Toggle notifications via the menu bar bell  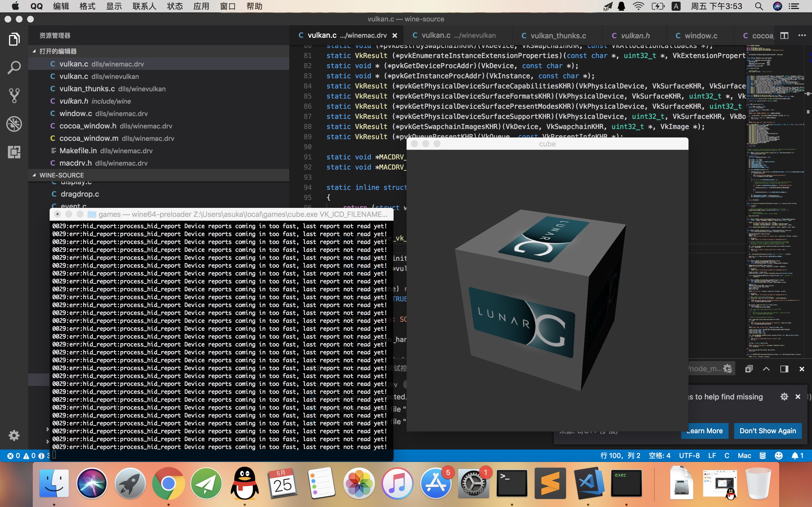click(x=621, y=6)
